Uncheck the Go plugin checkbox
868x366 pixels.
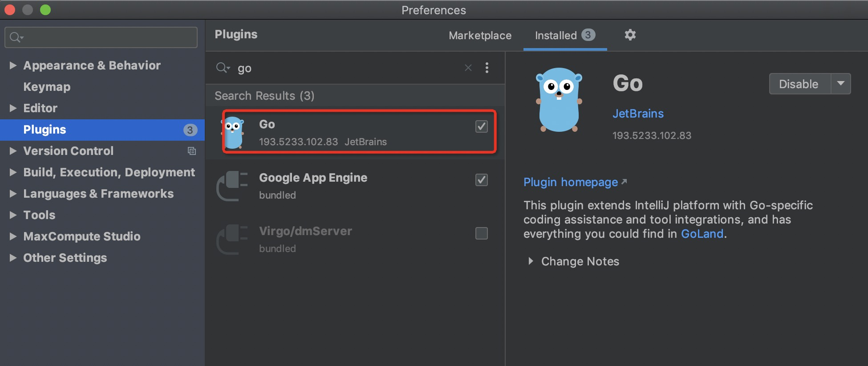[481, 126]
